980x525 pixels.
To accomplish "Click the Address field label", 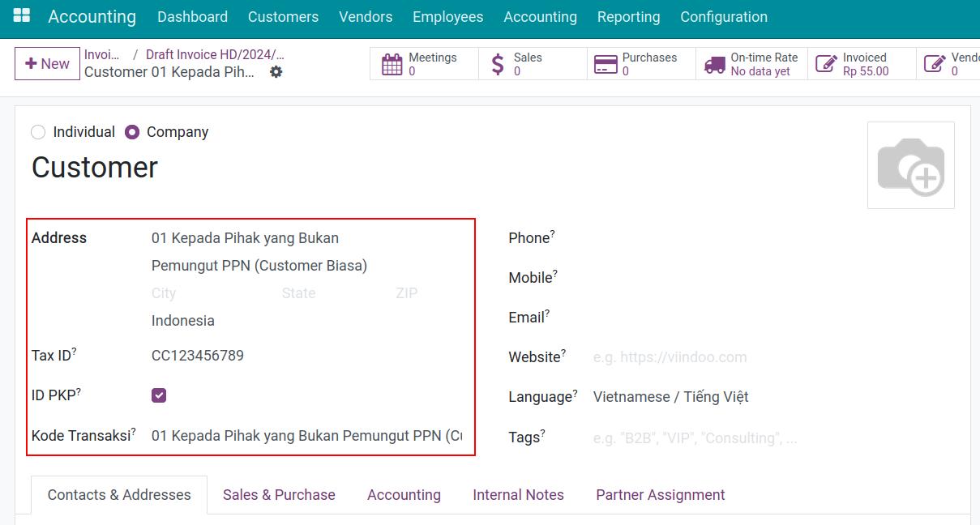I will click(x=59, y=238).
